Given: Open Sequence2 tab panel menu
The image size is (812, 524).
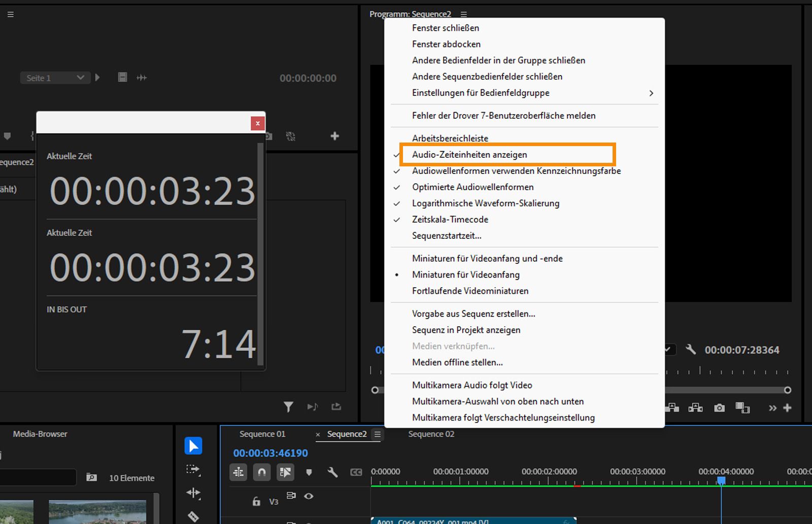Looking at the screenshot, I should tap(377, 434).
